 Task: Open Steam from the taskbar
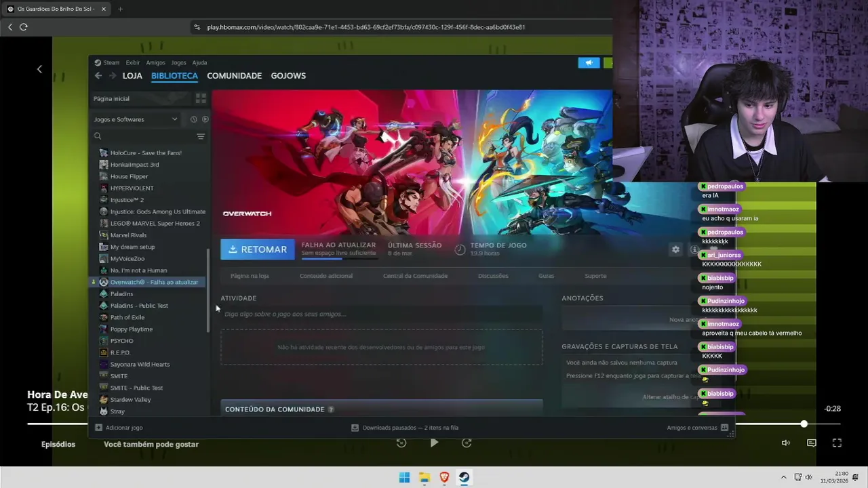(464, 477)
